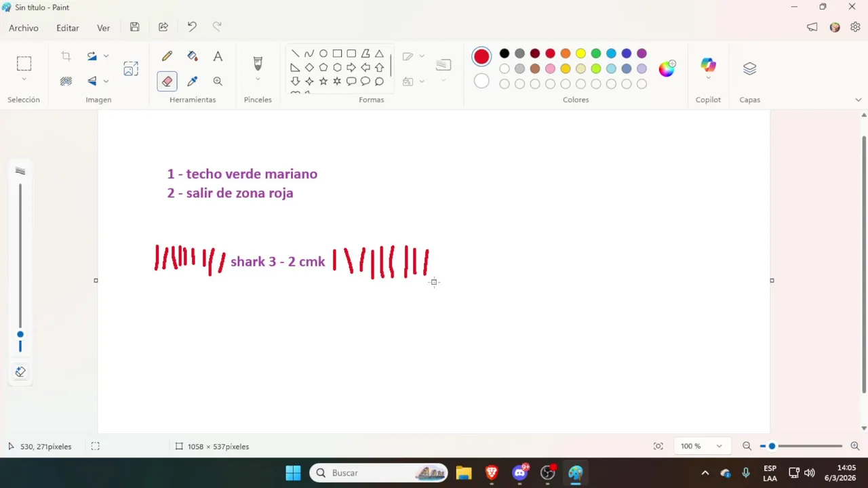The image size is (868, 488).
Task: Pick the black color swatch
Action: click(x=505, y=54)
